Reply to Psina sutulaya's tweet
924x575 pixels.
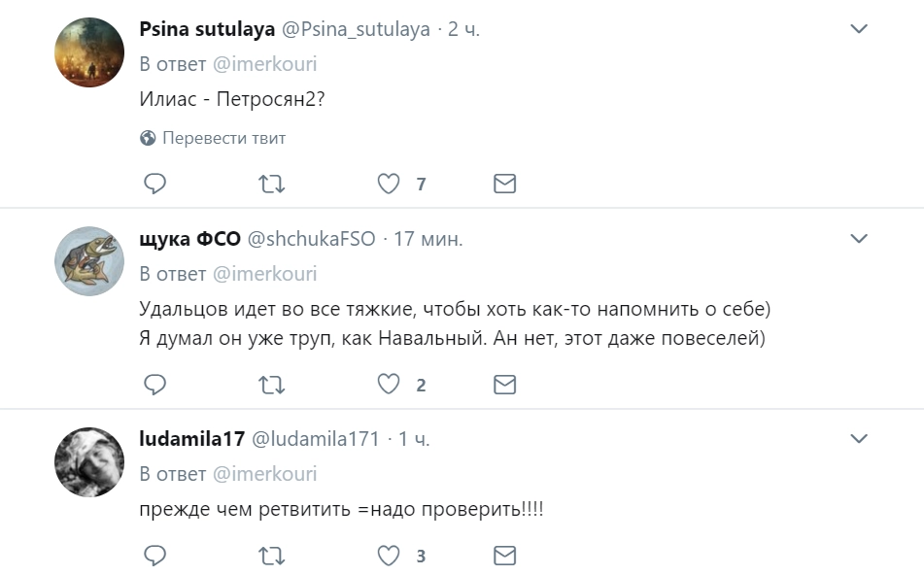click(155, 184)
